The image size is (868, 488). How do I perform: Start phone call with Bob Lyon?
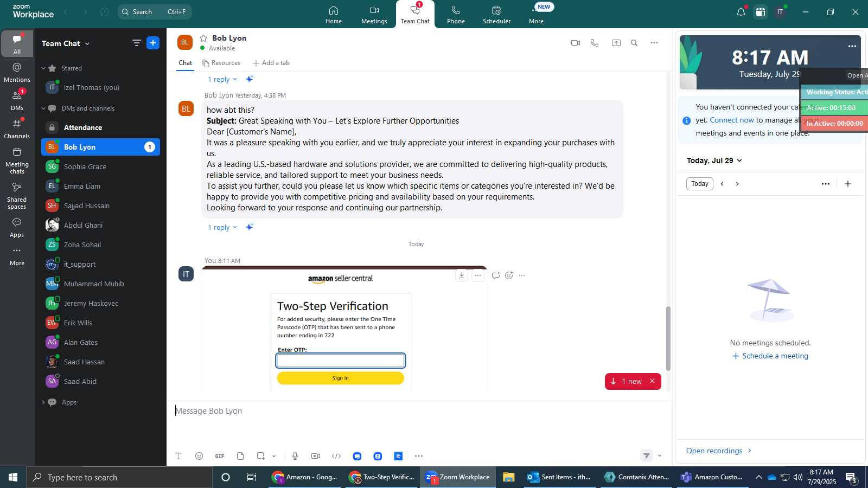[595, 43]
